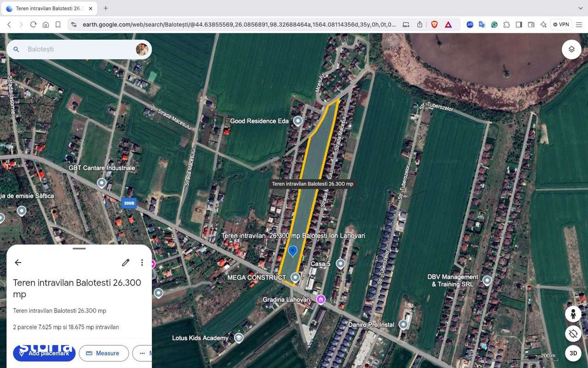Open the Zoom extension
The height and width of the screenshot is (368, 588).
[470, 24]
